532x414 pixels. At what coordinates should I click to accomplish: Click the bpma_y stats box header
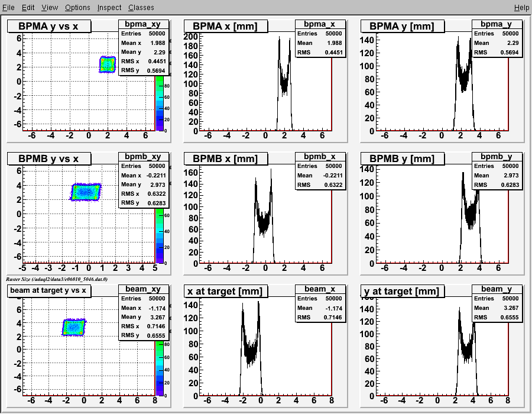tap(497, 24)
